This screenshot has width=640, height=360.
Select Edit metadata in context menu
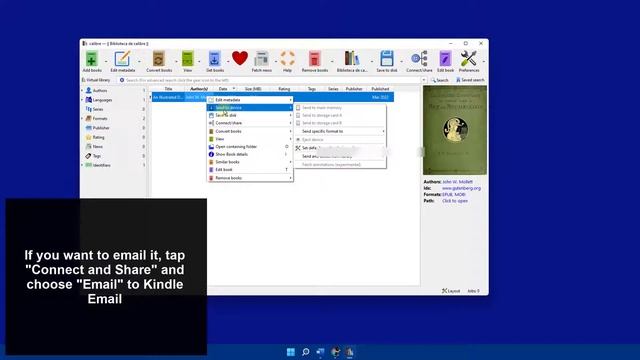250,100
